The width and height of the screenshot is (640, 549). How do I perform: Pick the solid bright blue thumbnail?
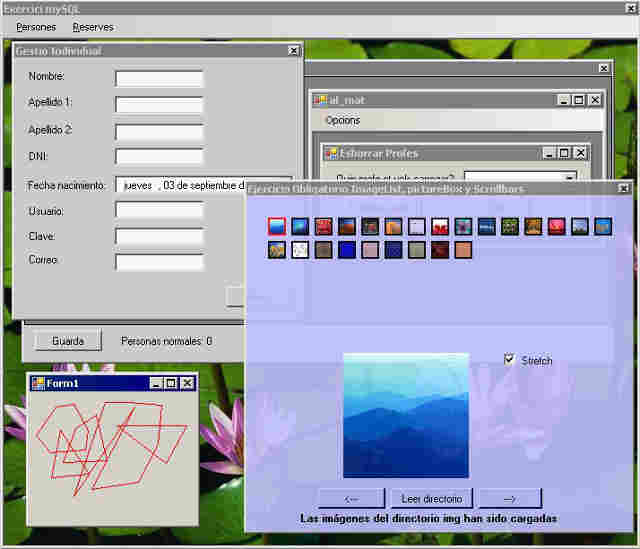347,250
